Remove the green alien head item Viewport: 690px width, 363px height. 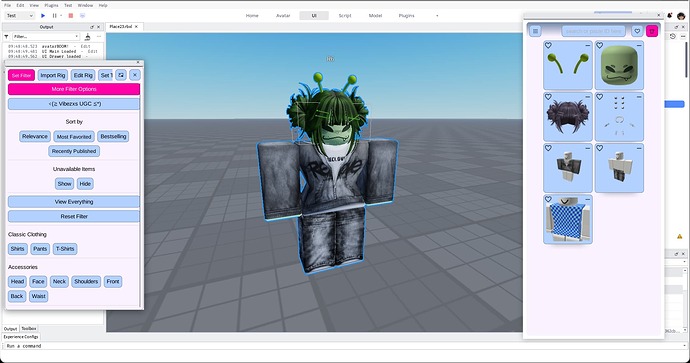pos(639,45)
